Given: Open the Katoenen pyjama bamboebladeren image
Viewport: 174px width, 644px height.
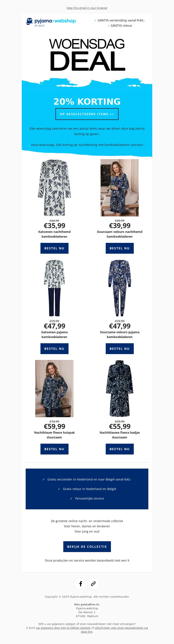Looking at the screenshot, I should [54, 288].
